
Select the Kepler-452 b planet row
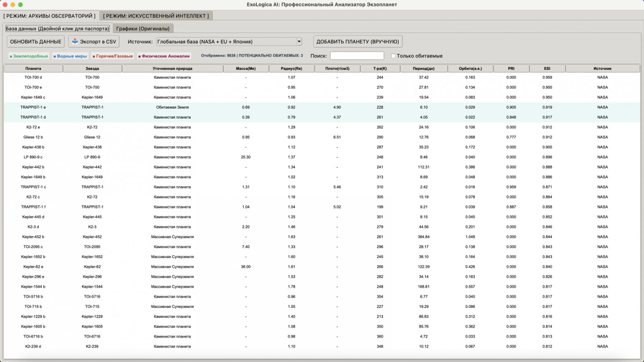pyautogui.click(x=33, y=237)
